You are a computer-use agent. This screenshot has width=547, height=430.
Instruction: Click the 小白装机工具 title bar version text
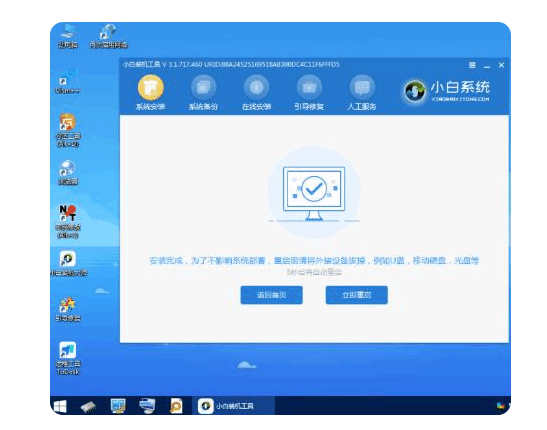pos(231,65)
